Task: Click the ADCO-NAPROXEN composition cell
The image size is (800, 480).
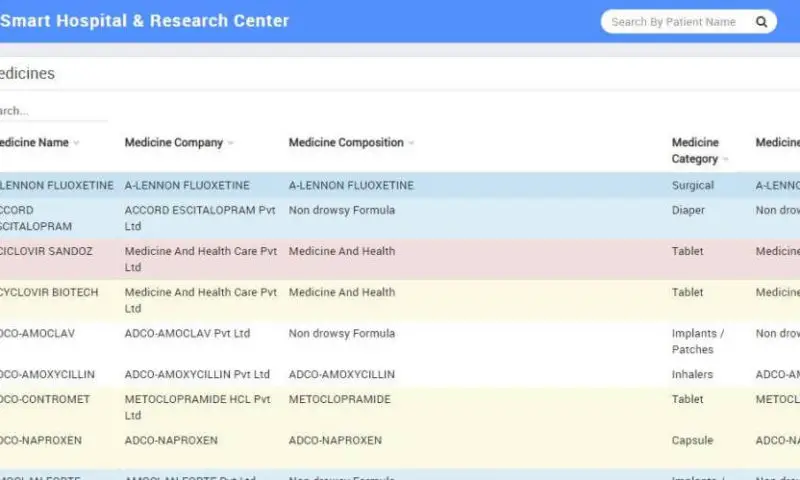Action: point(335,440)
